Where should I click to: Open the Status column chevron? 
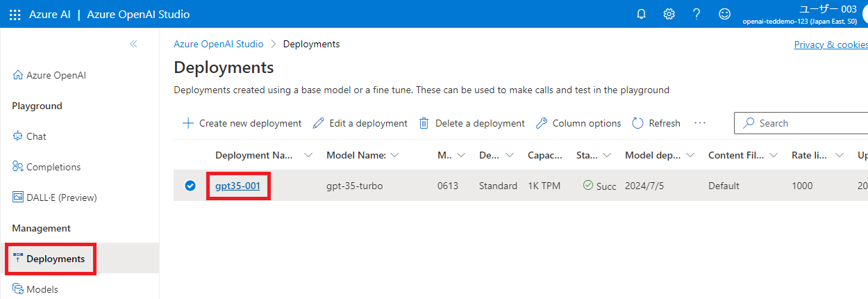click(x=607, y=155)
